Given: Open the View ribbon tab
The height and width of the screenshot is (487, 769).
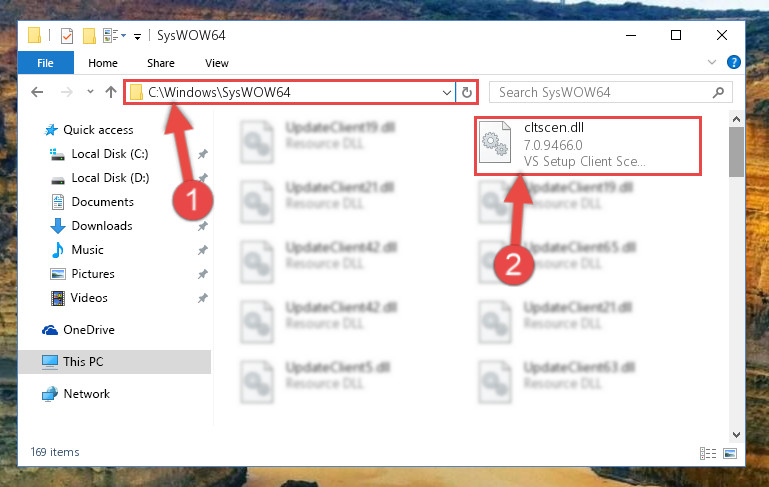Looking at the screenshot, I should point(217,63).
